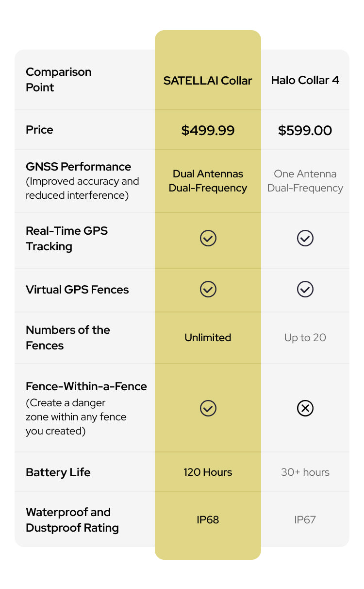Image resolution: width=364 pixels, height=589 pixels.
Task: Click the 30+ hours battery value
Action: [305, 472]
